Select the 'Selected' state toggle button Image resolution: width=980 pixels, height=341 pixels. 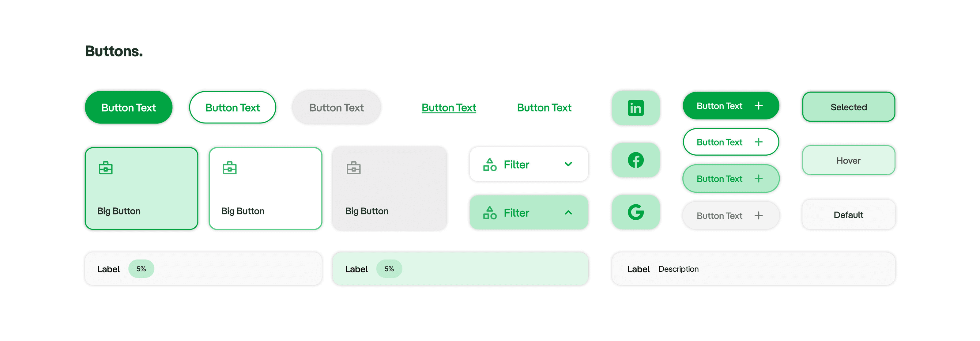click(x=848, y=107)
